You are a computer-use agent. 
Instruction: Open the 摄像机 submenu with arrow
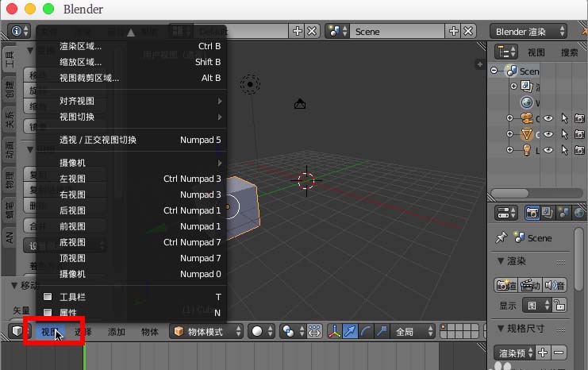pyautogui.click(x=132, y=163)
